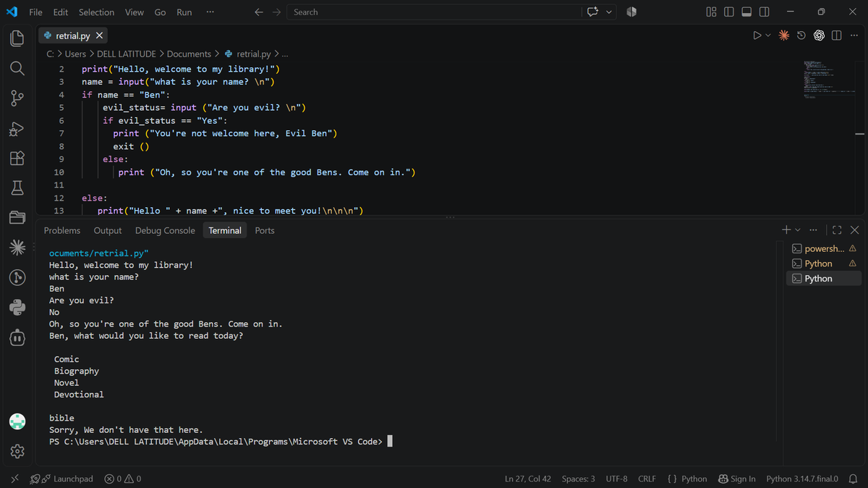Open the Copilot chat icon in title bar
The image size is (868, 488).
click(594, 12)
